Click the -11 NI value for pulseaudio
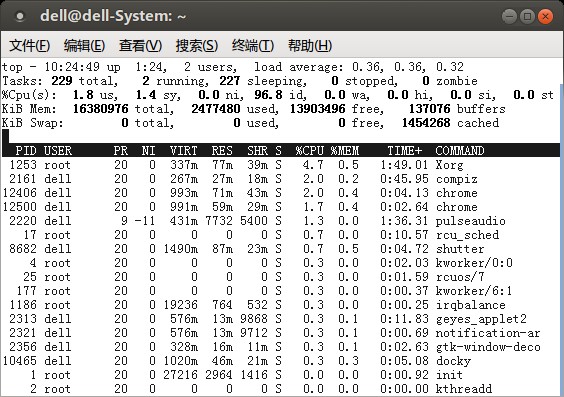The image size is (564, 397). click(145, 221)
